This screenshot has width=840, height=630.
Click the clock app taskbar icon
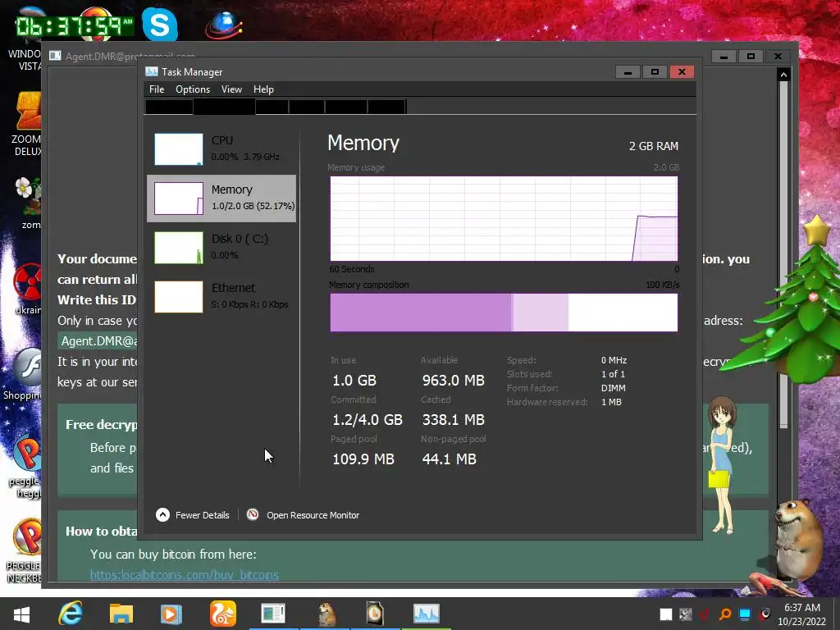tap(374, 614)
